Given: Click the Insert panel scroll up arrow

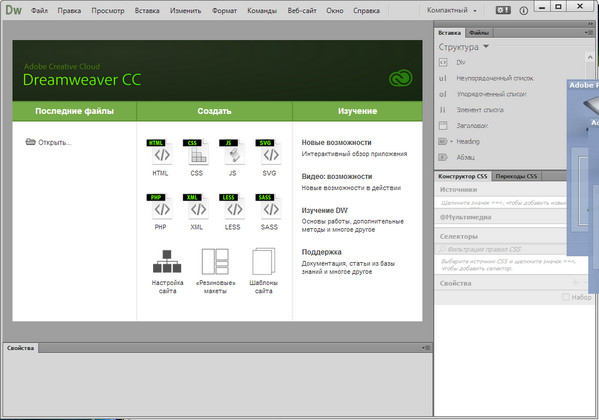Looking at the screenshot, I should (590, 58).
